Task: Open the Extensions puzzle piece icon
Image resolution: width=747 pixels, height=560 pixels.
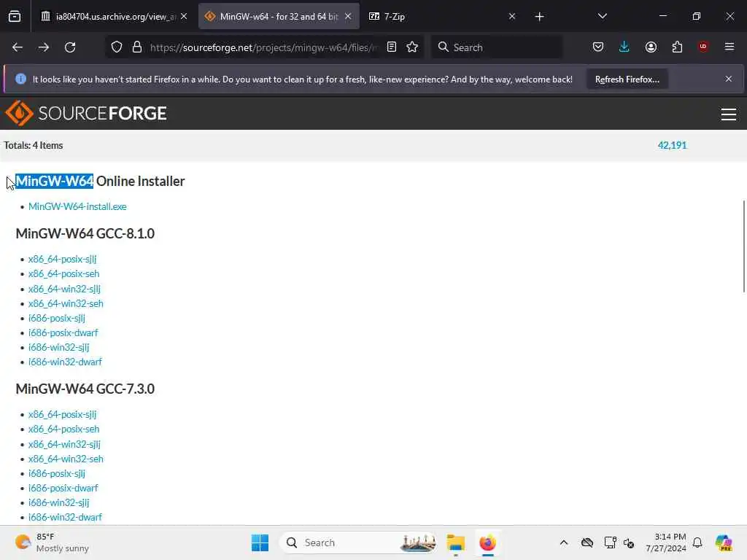Action: [677, 47]
